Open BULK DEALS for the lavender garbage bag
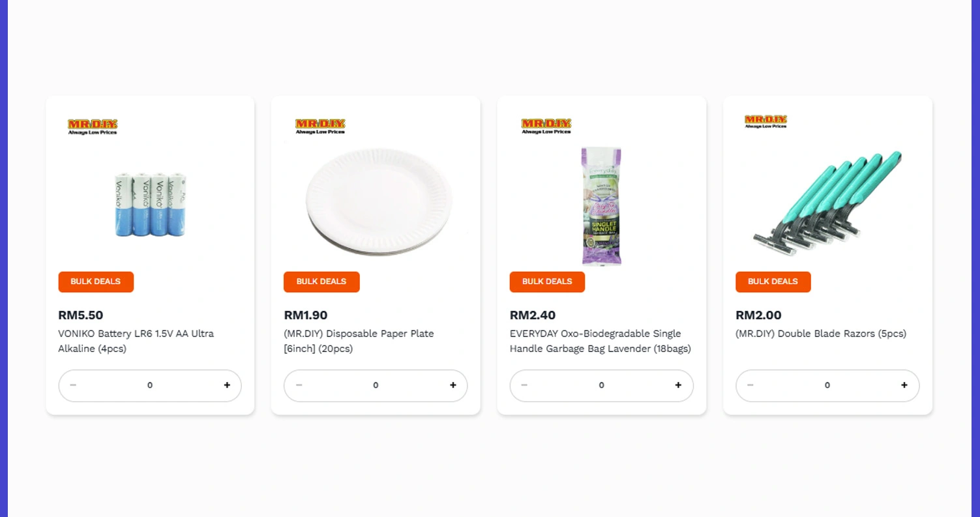980x517 pixels. pyautogui.click(x=547, y=282)
